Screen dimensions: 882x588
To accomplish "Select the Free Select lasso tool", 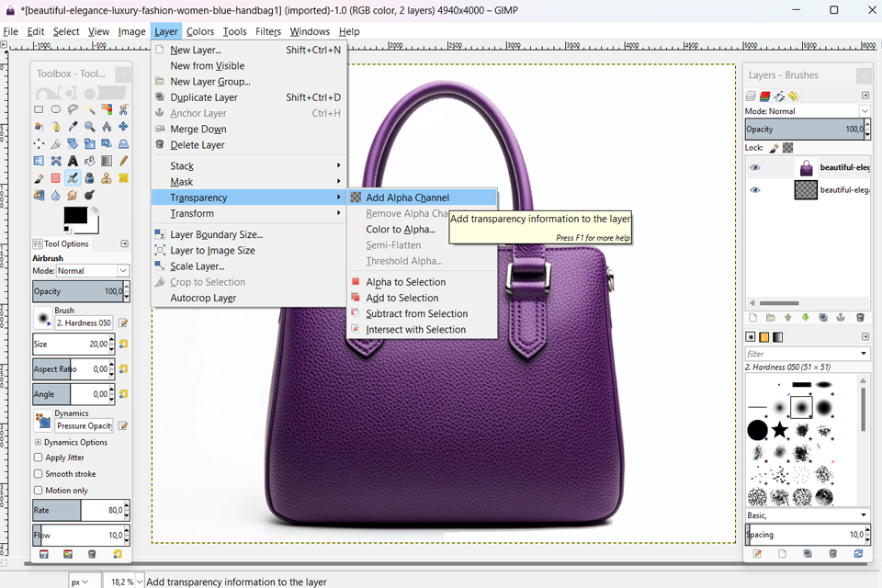I will 73,109.
